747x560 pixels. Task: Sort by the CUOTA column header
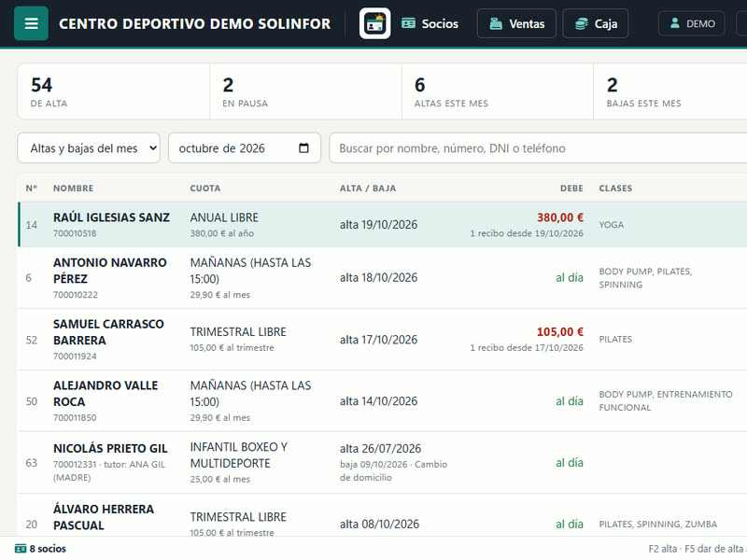(205, 189)
